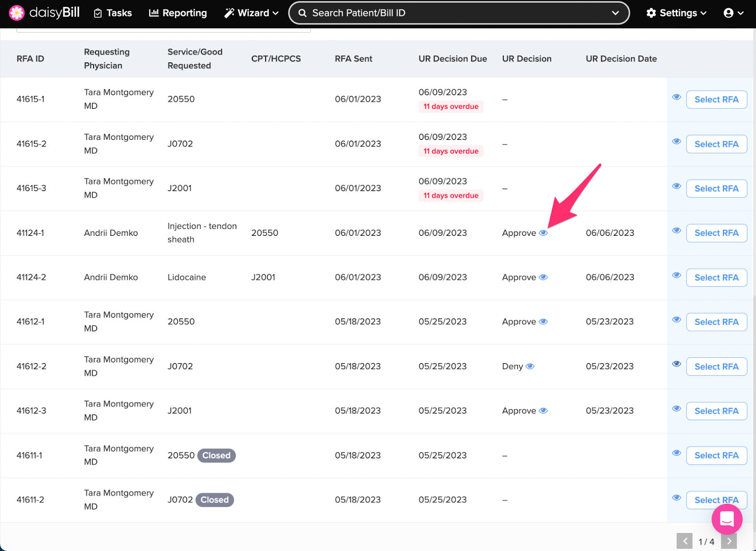Image resolution: width=756 pixels, height=551 pixels.
Task: Click the page indicator 1 / 4
Action: 706,542
